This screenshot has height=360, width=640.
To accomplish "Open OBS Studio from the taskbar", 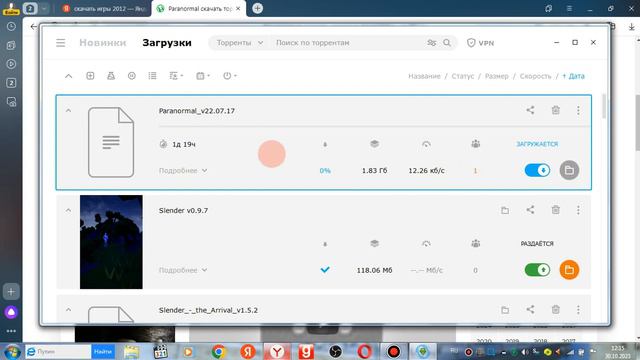I will click(335, 351).
